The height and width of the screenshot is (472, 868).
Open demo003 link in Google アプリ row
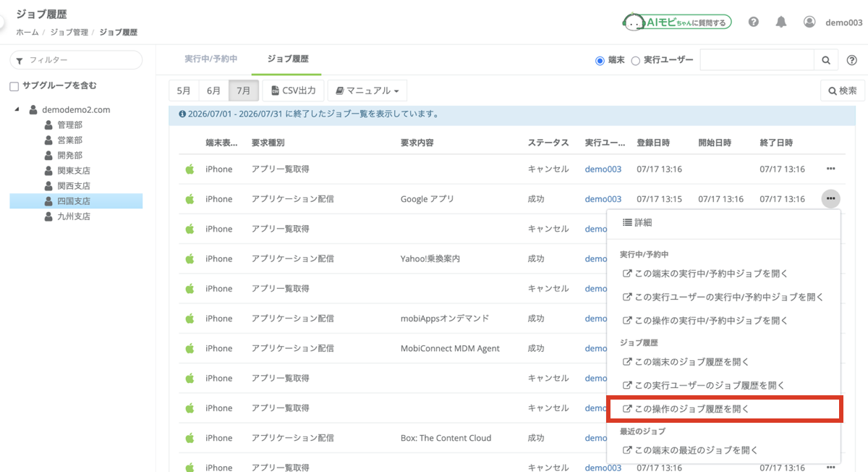point(603,198)
